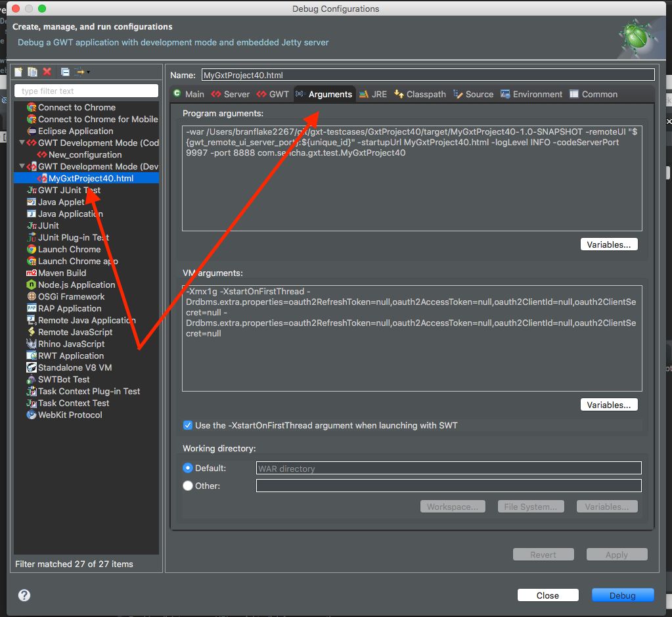Click the RAP Application icon
This screenshot has height=617, width=672.
coord(32,308)
